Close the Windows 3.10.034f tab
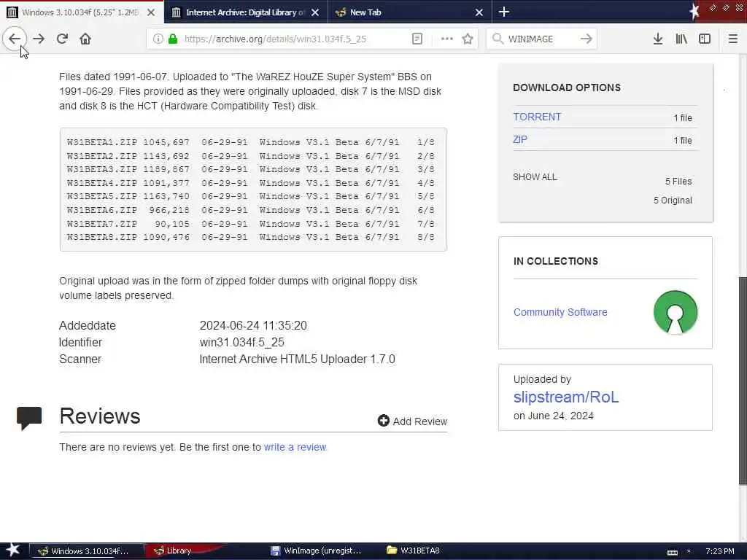The height and width of the screenshot is (560, 747). click(151, 12)
